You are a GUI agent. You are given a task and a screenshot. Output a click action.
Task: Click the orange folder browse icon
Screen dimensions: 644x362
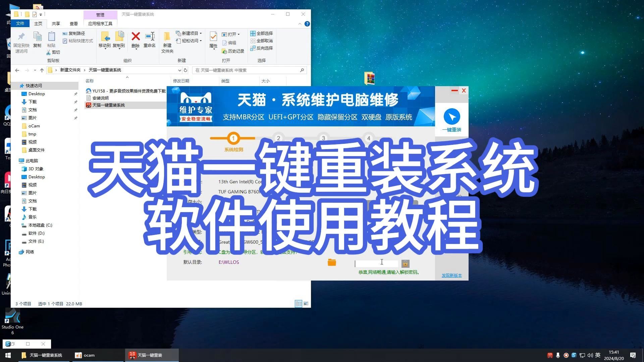point(332,262)
